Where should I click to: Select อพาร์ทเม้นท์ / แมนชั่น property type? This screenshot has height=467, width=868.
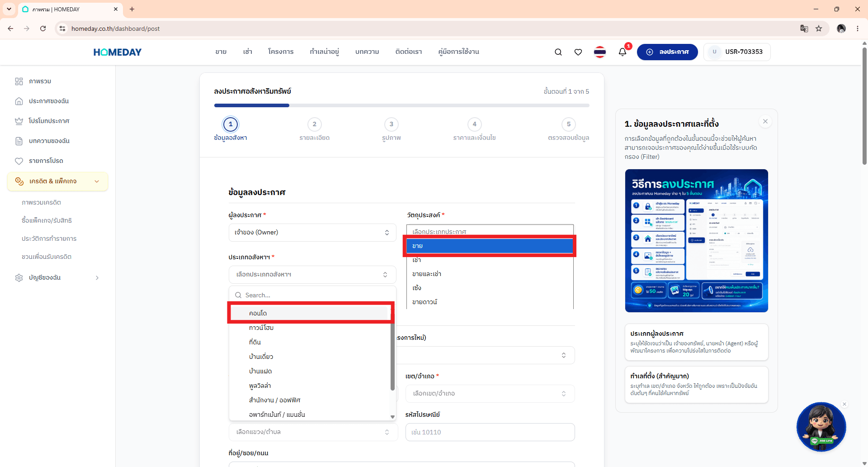pyautogui.click(x=311, y=415)
